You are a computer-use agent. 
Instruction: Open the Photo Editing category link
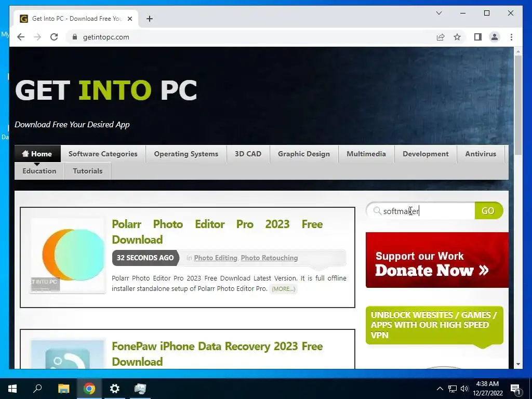216,258
